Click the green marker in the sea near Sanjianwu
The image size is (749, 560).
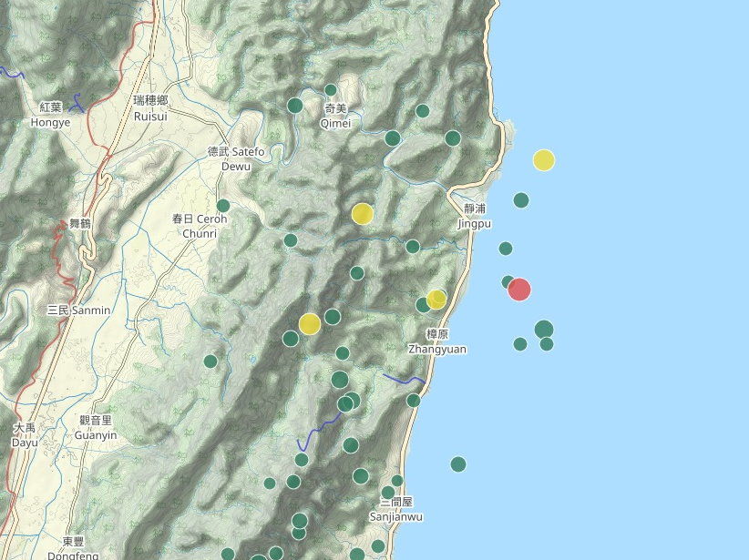[x=458, y=464]
